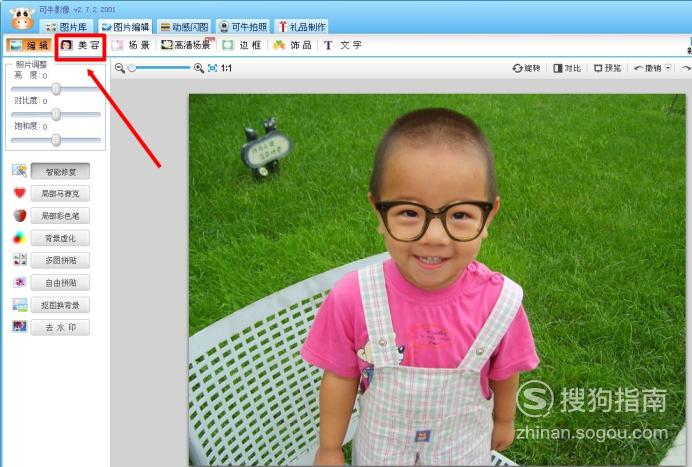Open the 礼品制作 tab
Screen dimensions: 692x467
[301, 27]
